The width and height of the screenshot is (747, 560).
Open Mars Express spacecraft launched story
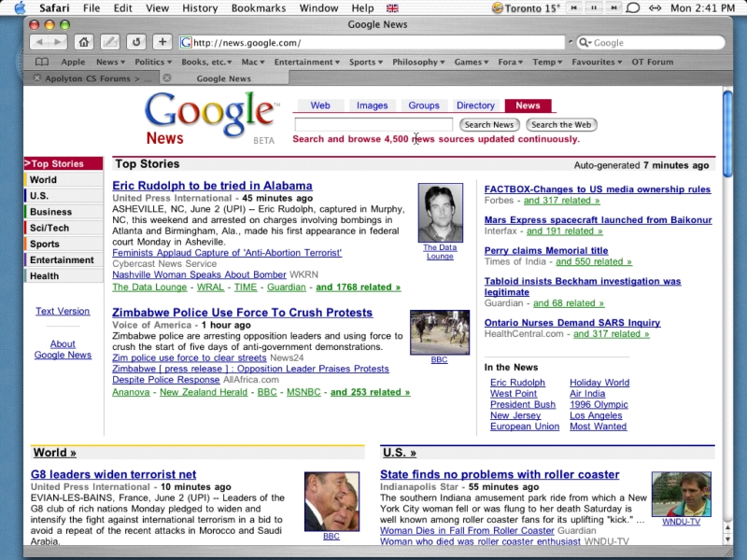coord(598,220)
